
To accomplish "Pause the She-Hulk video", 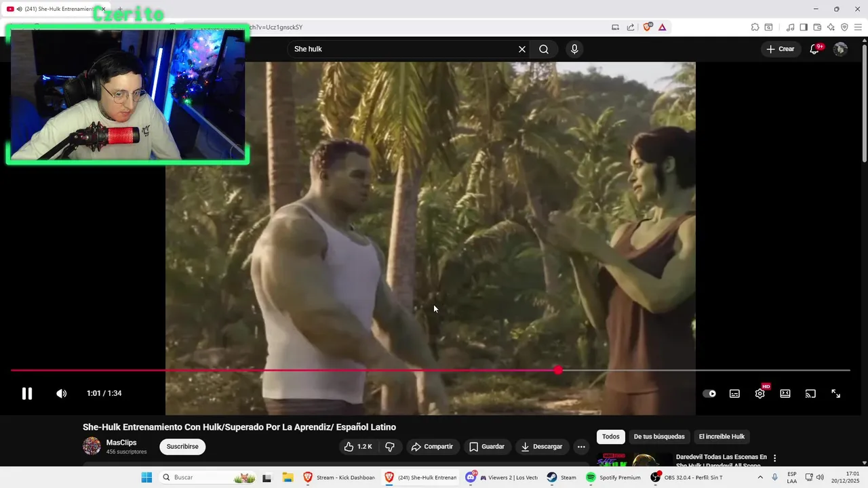I will coord(27,393).
